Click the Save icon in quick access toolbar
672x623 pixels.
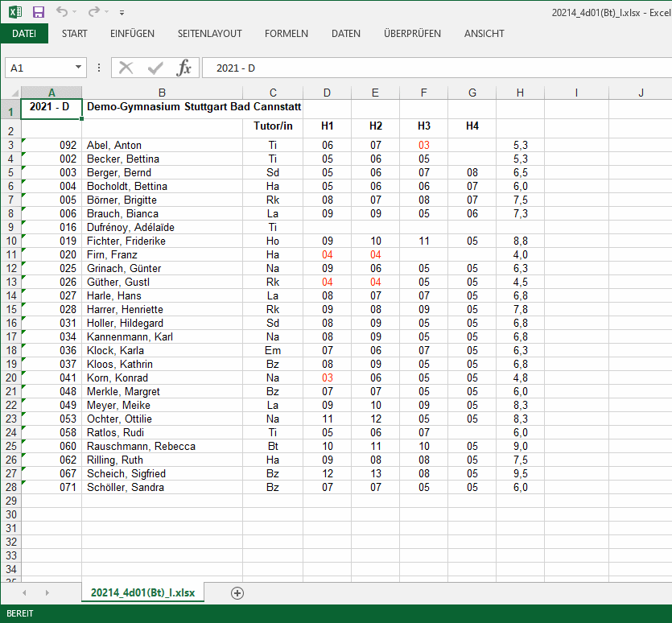coord(38,12)
